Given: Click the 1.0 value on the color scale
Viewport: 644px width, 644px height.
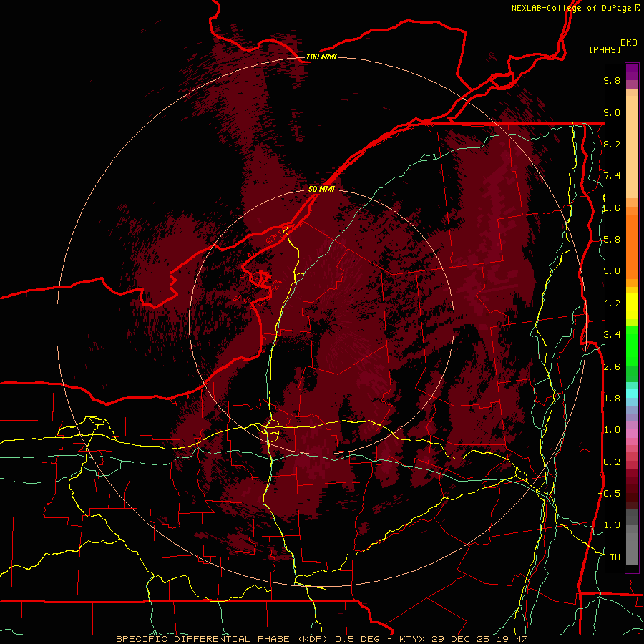Looking at the screenshot, I should pos(612,430).
